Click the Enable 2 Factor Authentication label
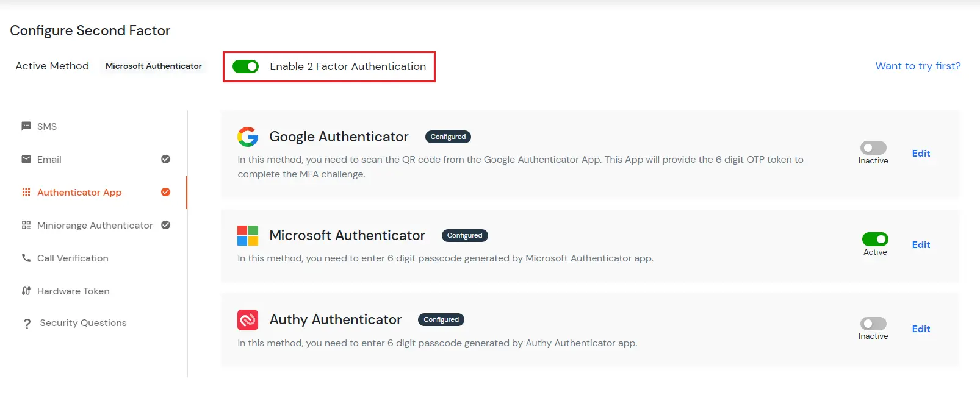 [x=348, y=66]
